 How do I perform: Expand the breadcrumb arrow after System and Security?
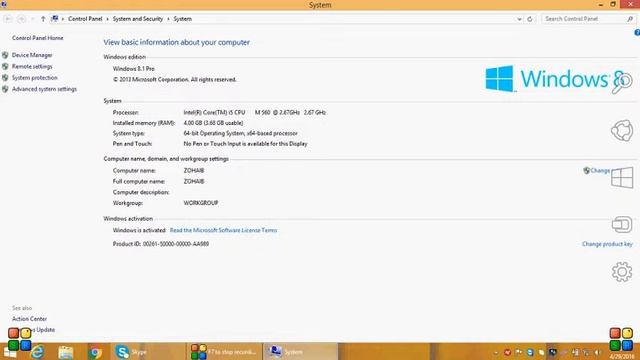(x=168, y=19)
